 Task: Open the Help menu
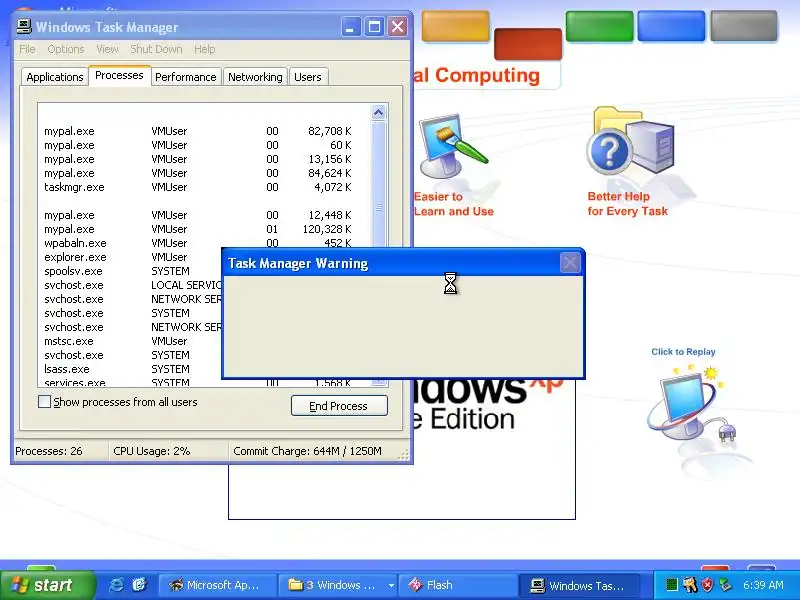pyautogui.click(x=205, y=49)
